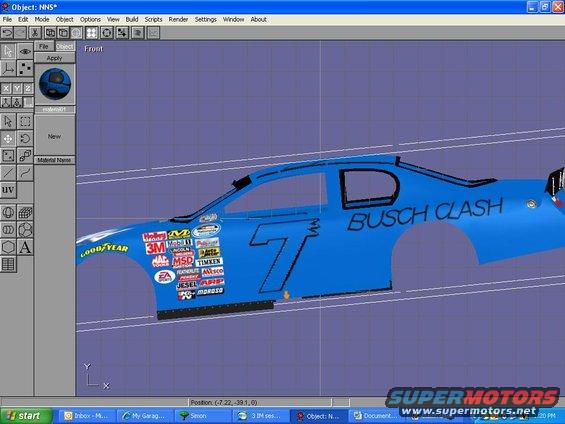565x424 pixels.
Task: Click the arrows icon after the circle icon
Action: pos(122,33)
